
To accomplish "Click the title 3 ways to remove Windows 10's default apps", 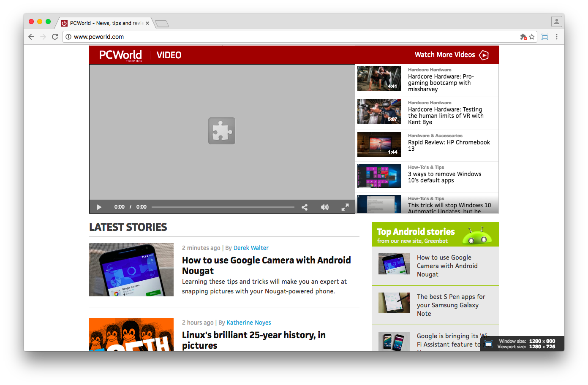I will pos(444,177).
